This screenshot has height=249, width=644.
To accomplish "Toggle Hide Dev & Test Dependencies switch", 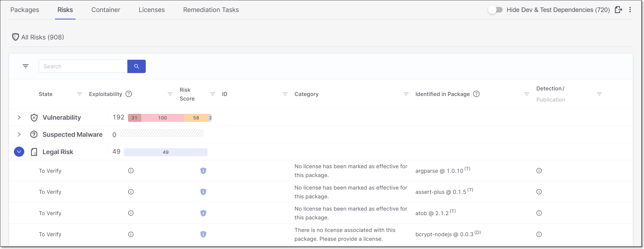I will tap(496, 10).
